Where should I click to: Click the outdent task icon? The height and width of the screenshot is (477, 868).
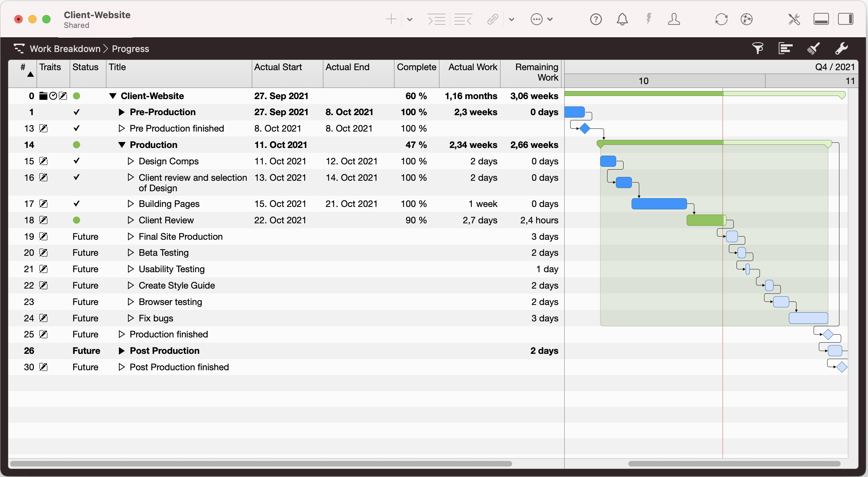point(463,20)
